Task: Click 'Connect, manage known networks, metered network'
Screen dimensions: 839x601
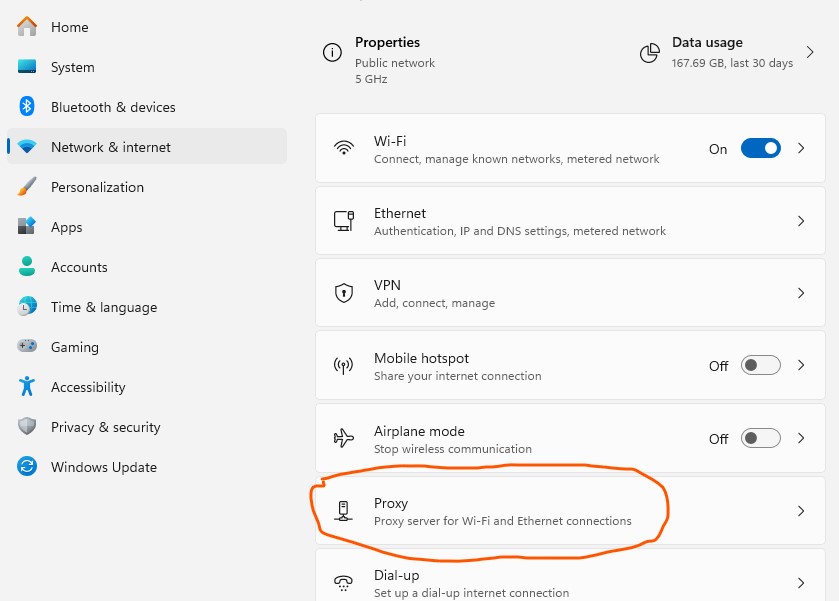Action: [x=516, y=159]
